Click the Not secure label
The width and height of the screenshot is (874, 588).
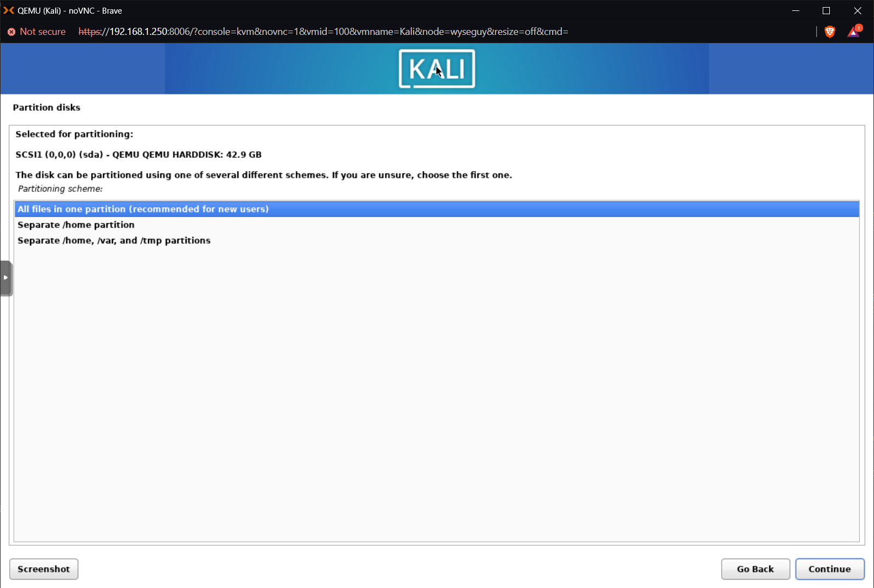tap(43, 32)
